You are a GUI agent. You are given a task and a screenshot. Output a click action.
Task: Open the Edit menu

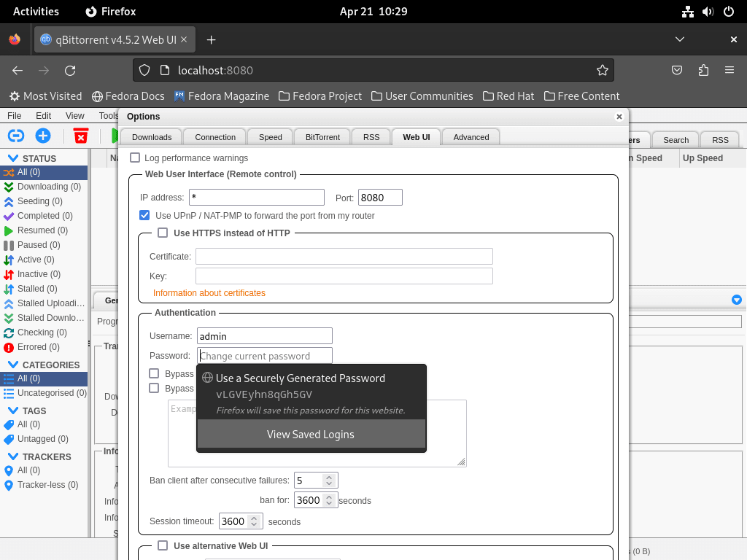[x=43, y=115]
